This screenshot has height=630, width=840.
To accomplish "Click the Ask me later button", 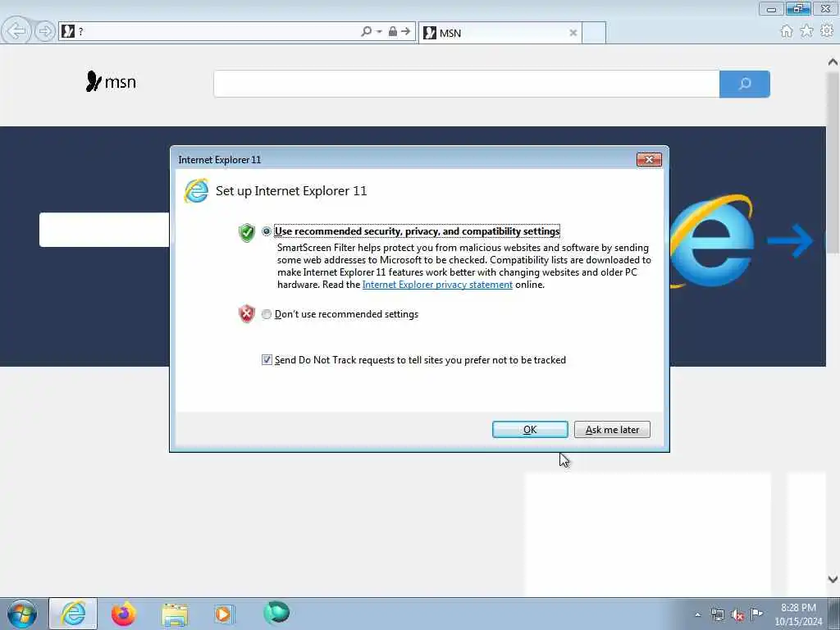I will 612,430.
